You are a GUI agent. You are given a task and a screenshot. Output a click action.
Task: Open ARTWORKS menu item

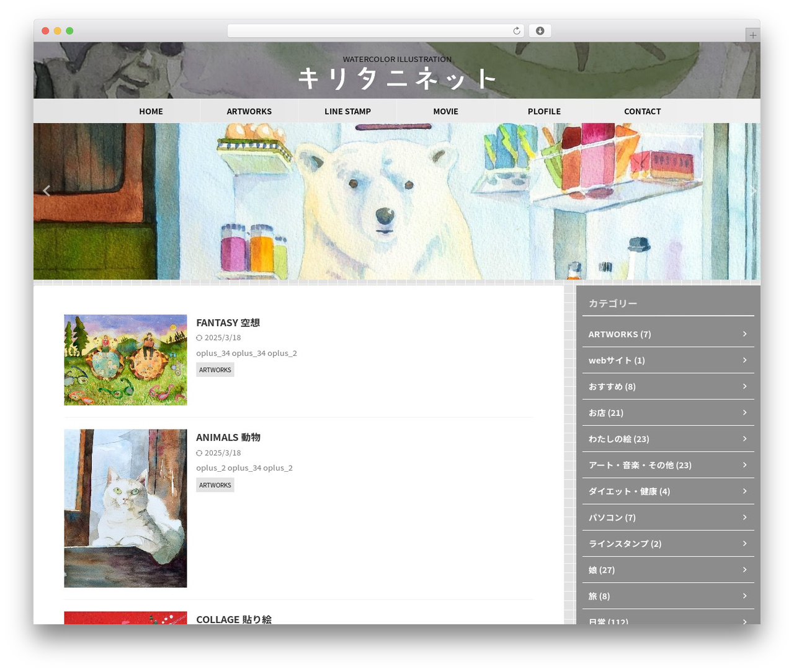pos(249,112)
